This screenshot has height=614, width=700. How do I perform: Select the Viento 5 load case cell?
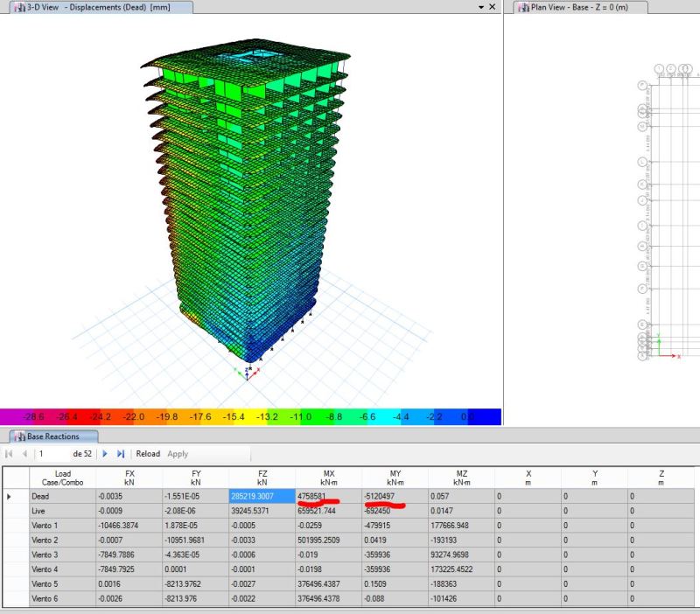point(62,584)
